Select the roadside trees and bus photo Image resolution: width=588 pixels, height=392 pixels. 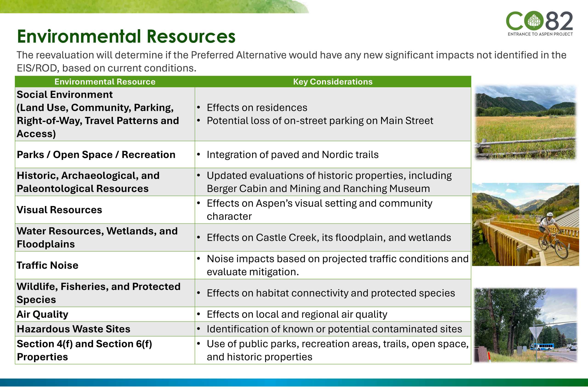(x=526, y=325)
